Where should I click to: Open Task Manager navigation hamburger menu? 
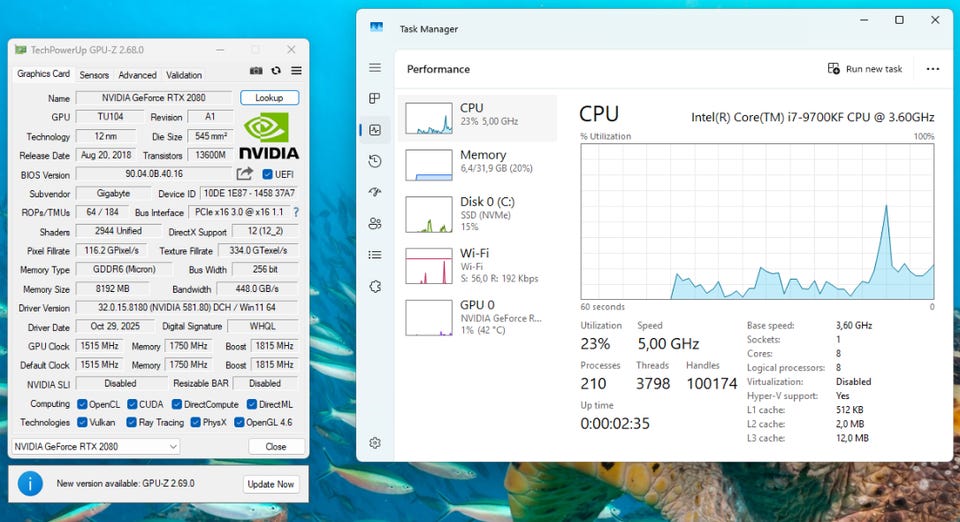point(375,67)
